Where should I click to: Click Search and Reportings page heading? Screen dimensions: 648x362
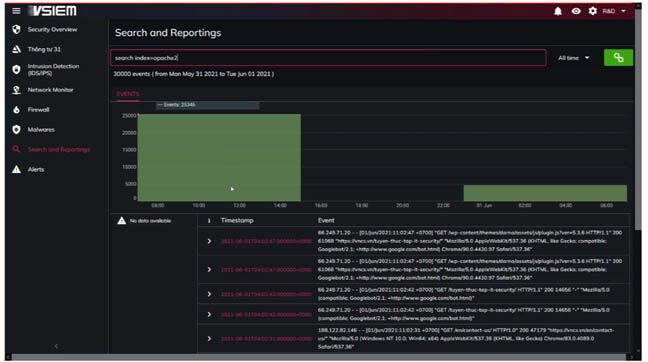click(x=168, y=33)
